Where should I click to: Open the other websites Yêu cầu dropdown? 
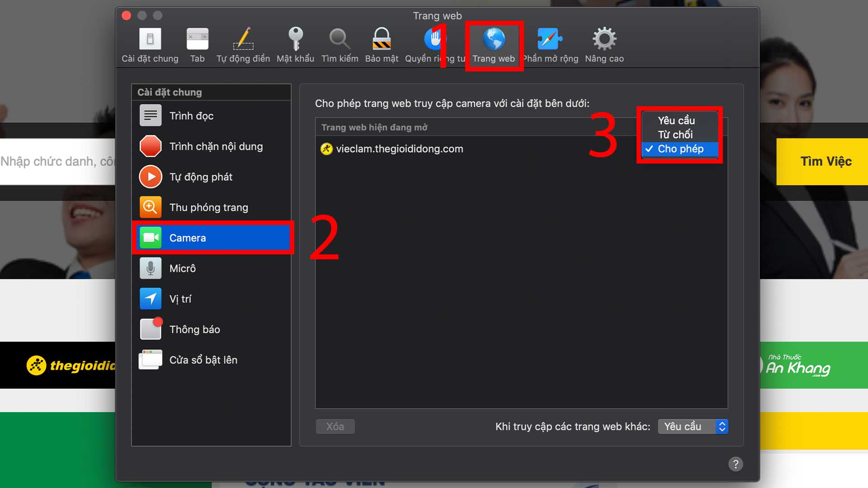tap(693, 427)
